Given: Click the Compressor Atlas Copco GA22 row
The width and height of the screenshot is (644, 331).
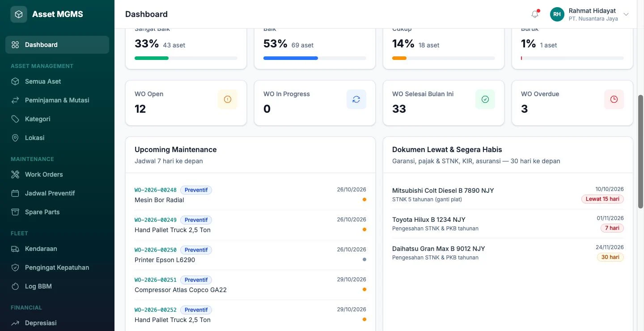Looking at the screenshot, I should [250, 285].
